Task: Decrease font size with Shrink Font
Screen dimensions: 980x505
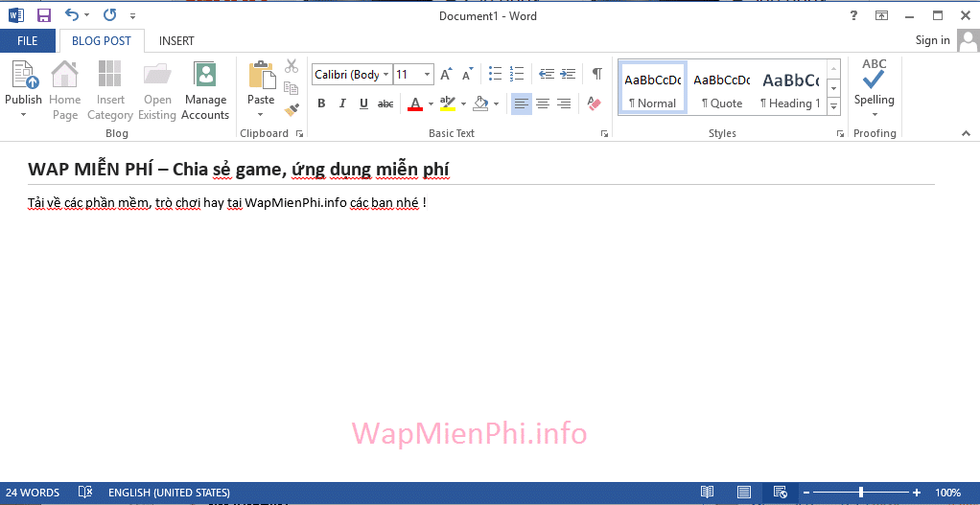Action: pos(468,75)
